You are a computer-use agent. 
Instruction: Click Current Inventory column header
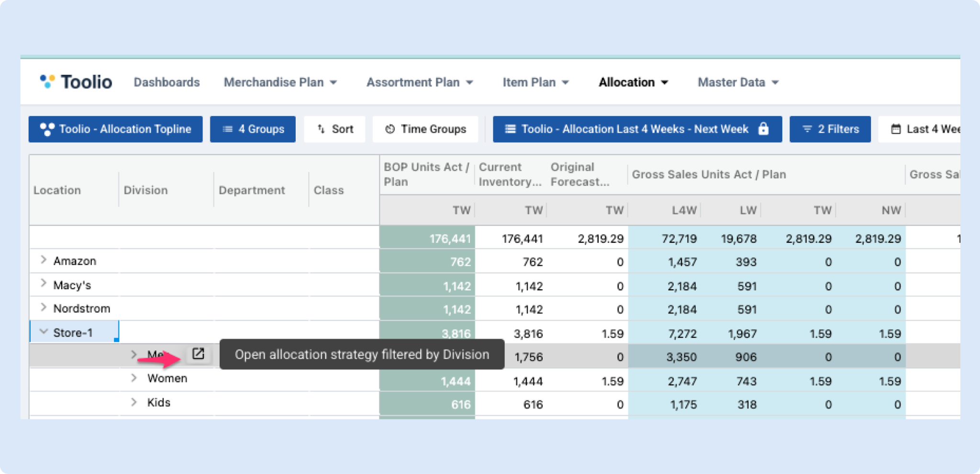(510, 174)
